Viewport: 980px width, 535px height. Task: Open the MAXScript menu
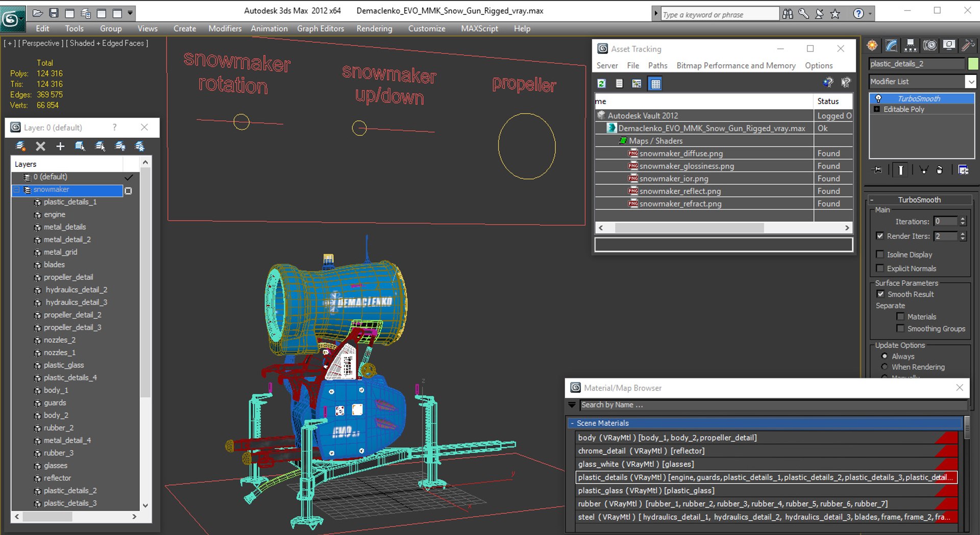click(x=479, y=29)
